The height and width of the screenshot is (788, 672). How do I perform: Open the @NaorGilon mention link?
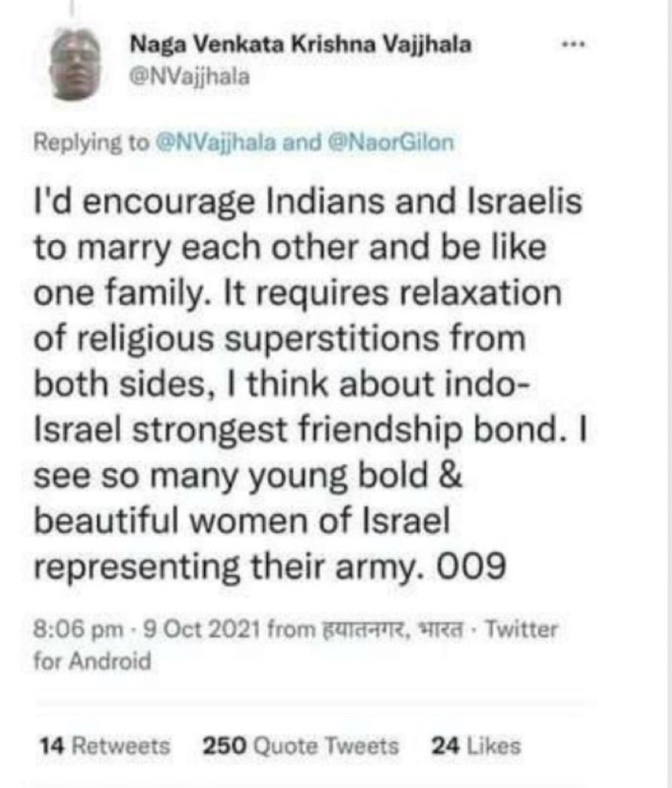(x=391, y=142)
